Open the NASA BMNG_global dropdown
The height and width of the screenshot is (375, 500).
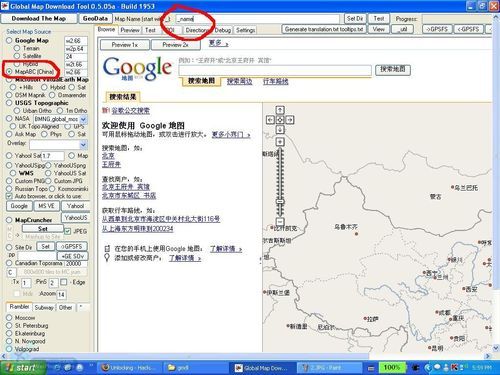click(x=84, y=119)
